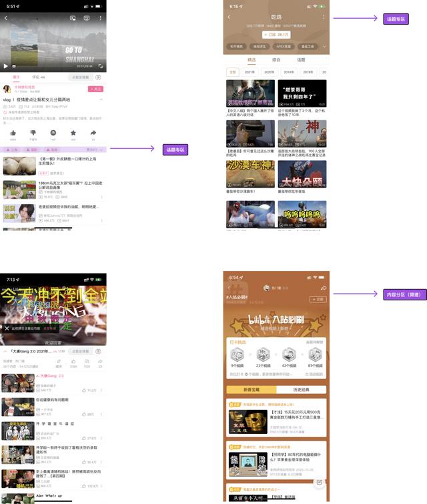Click the pink follow button beside uploader
The height and width of the screenshot is (504, 427).
coord(95,89)
